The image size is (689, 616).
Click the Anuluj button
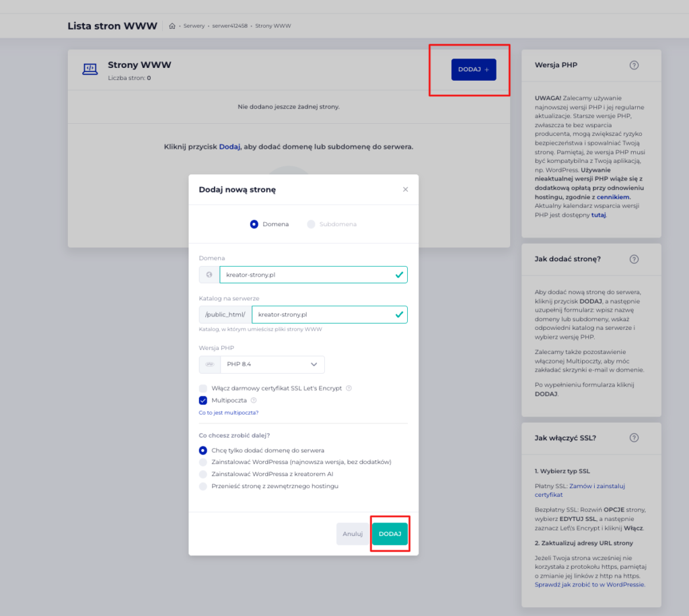(x=353, y=534)
